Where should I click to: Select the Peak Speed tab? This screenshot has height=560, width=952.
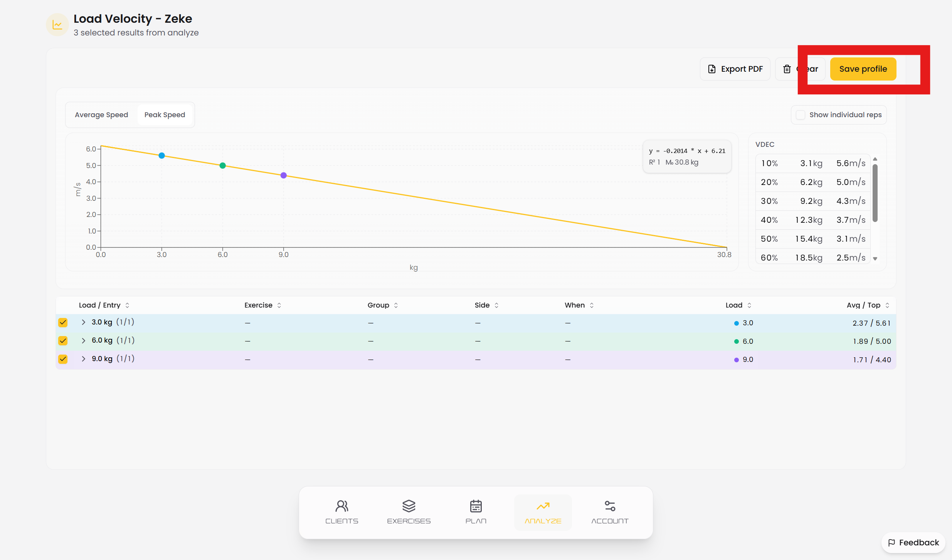pos(165,115)
